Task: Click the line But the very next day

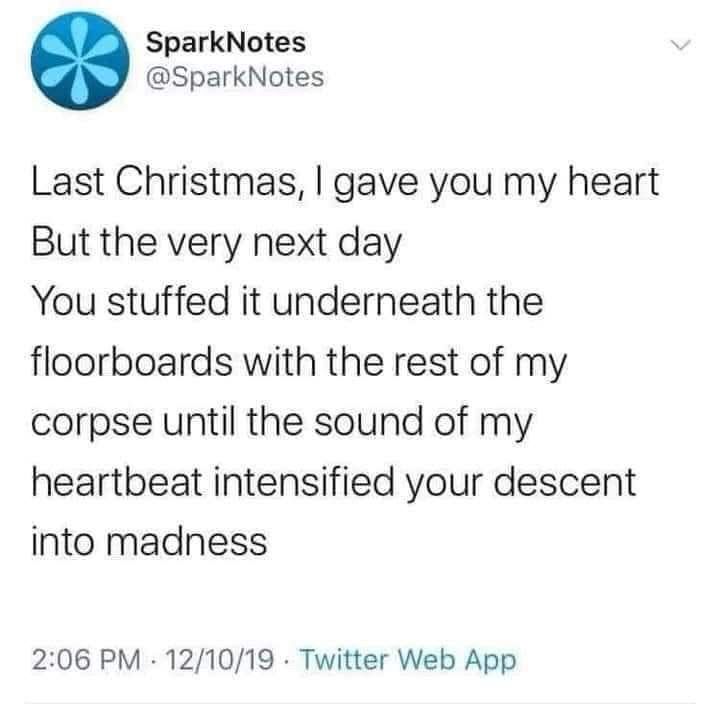Action: coord(216,242)
